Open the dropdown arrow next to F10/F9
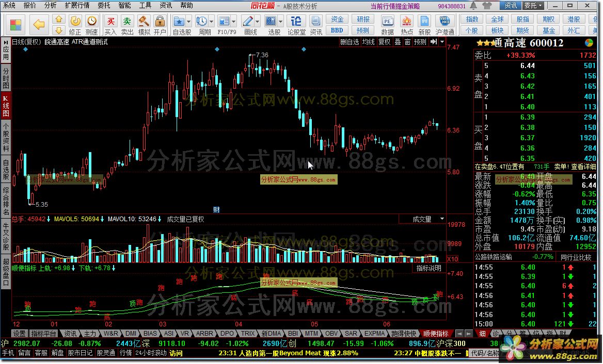 [233, 22]
